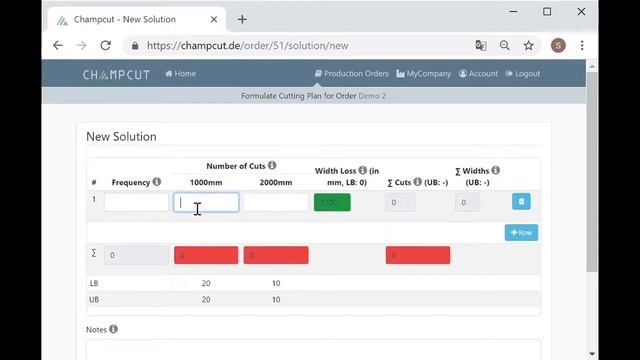Viewport: 640px width, 360px height.
Task: Click the red ∑ Cuts total box
Action: pos(418,255)
